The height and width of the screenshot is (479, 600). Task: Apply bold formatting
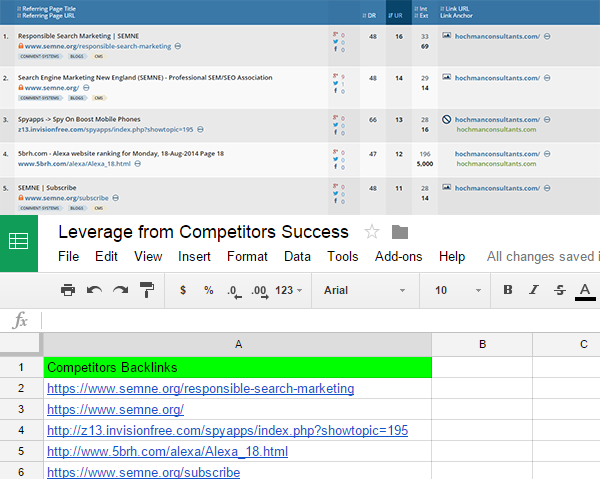pyautogui.click(x=508, y=290)
